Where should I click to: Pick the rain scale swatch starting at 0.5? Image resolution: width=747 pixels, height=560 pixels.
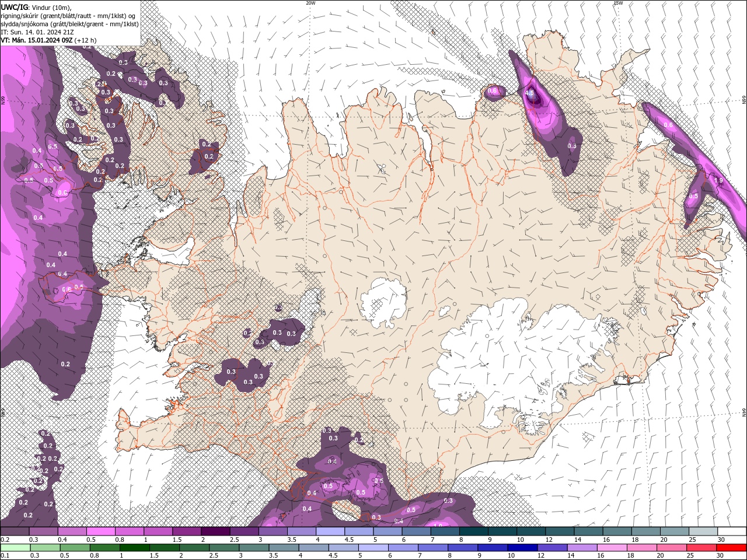pyautogui.click(x=75, y=548)
